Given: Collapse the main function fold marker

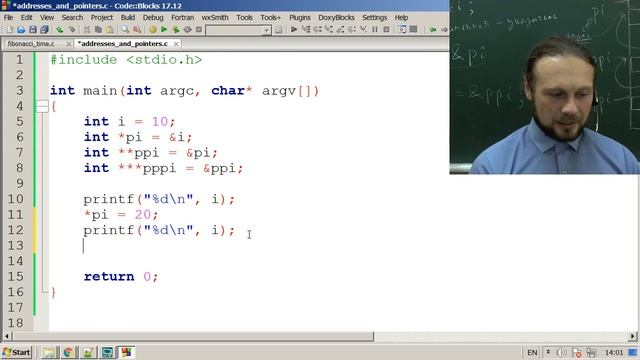Looking at the screenshot, I should pyautogui.click(x=42, y=106).
